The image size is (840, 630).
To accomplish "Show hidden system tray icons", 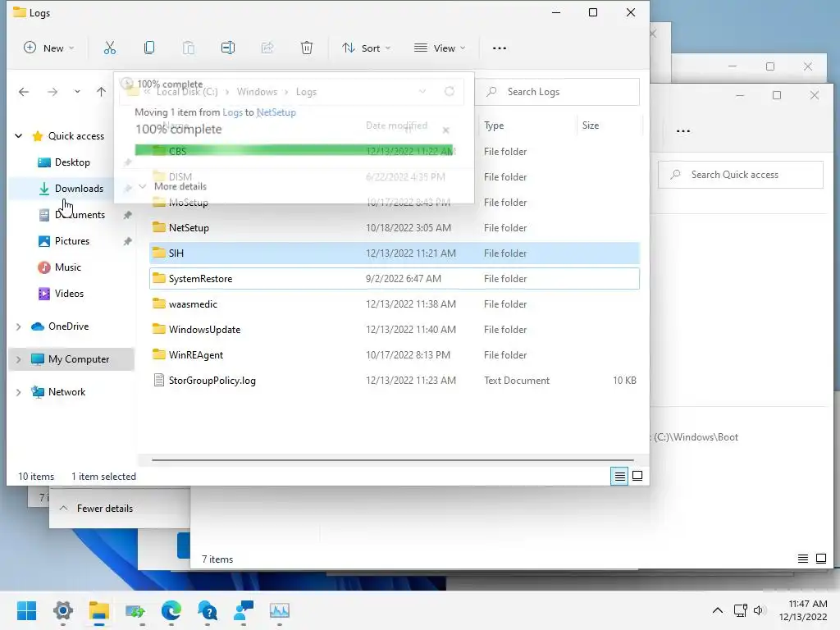I will point(717,610).
